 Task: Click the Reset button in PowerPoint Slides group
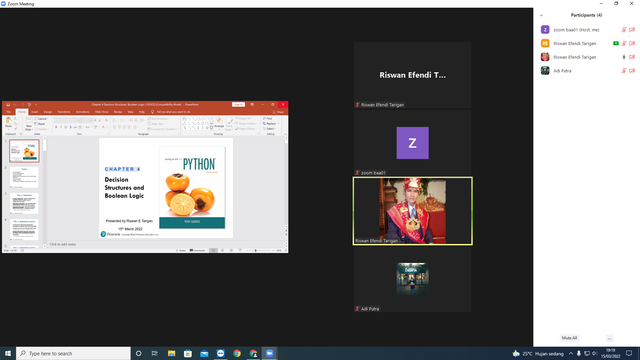point(40,124)
